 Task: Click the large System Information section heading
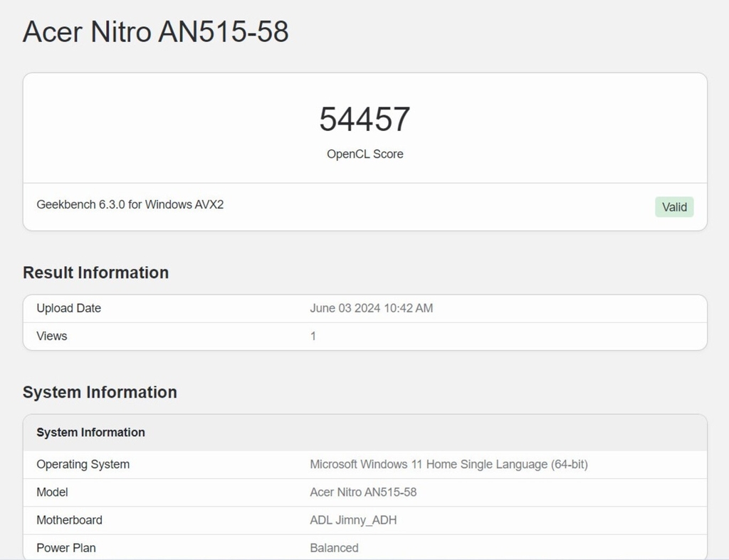100,392
